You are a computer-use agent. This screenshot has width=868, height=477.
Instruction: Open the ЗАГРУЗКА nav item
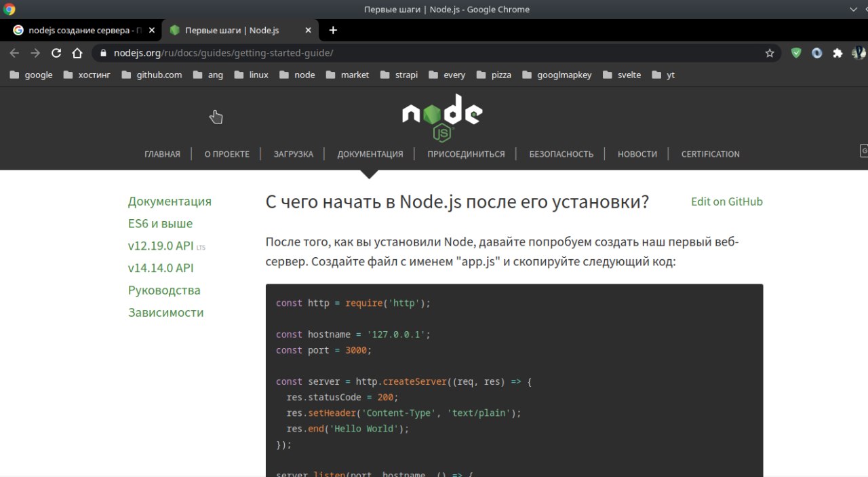[294, 154]
